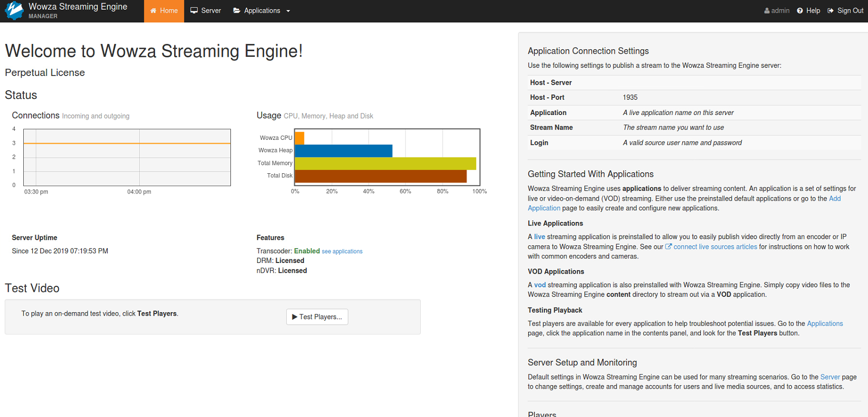Click the yellow-green Total Memory bar
Viewport: 868px width, 417px height.
[x=385, y=163]
